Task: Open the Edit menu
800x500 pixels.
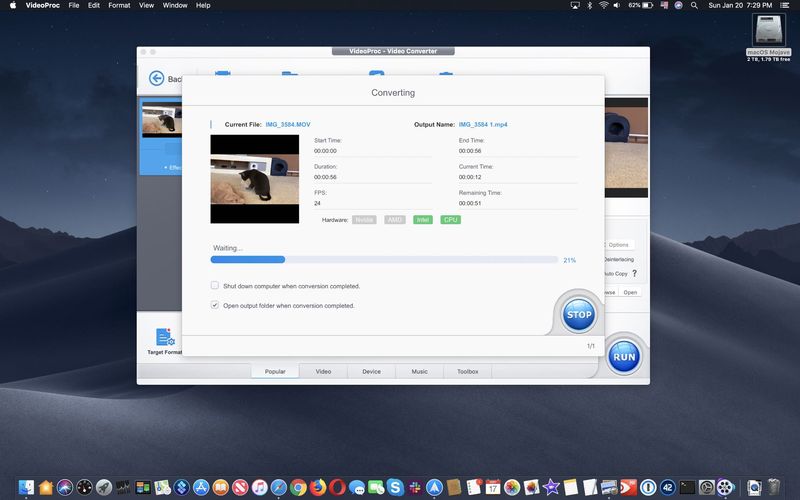Action: pos(94,5)
